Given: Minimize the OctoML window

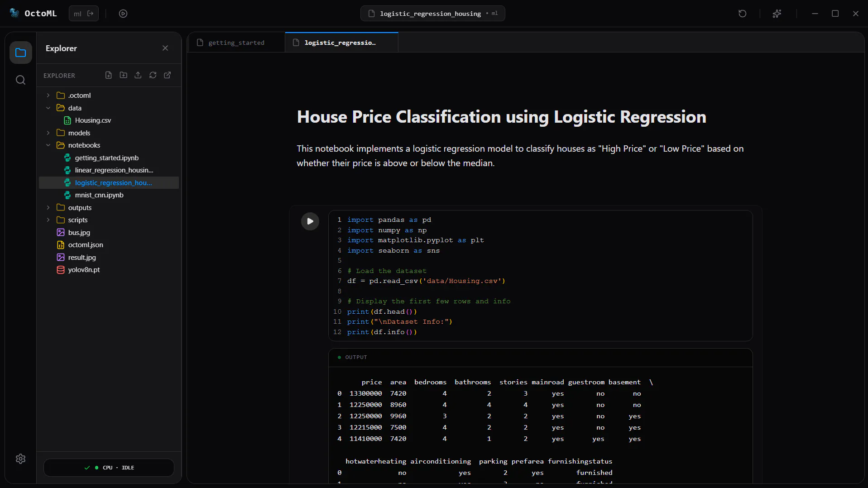Looking at the screenshot, I should [815, 14].
